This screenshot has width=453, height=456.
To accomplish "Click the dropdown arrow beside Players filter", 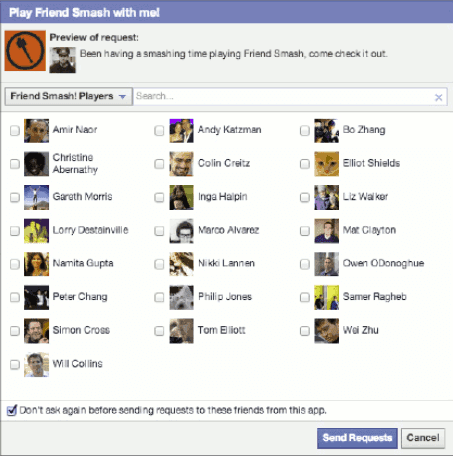I will [x=122, y=97].
